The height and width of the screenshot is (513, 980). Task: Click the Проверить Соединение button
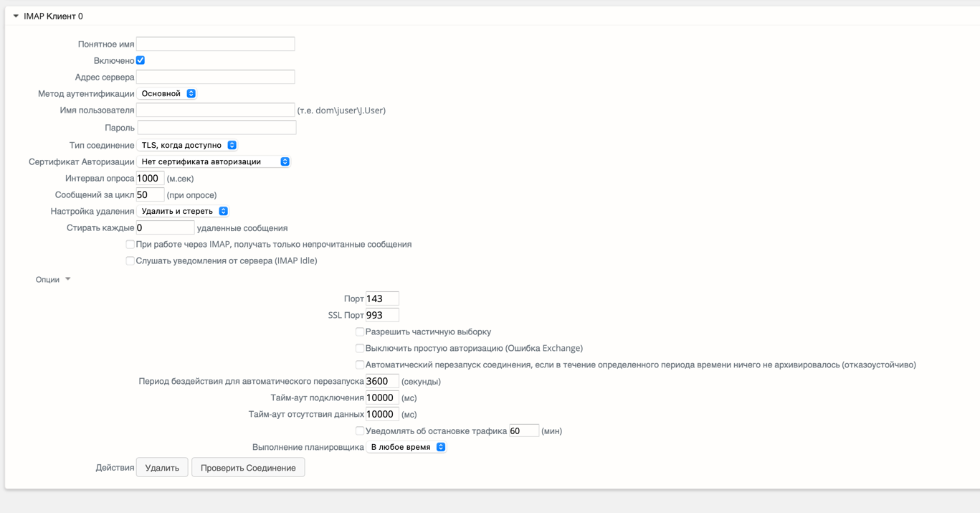[248, 468]
